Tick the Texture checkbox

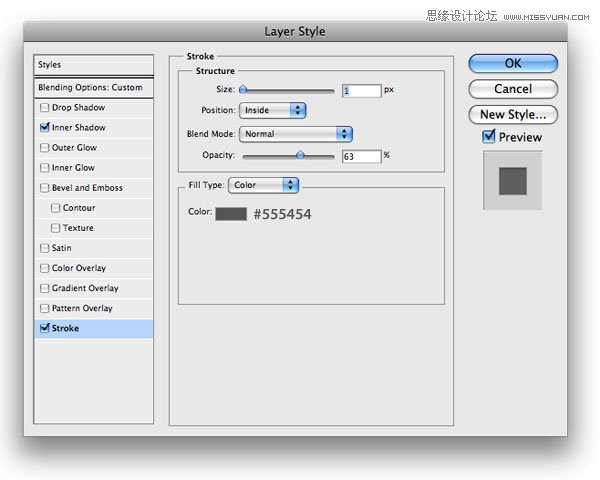(55, 228)
